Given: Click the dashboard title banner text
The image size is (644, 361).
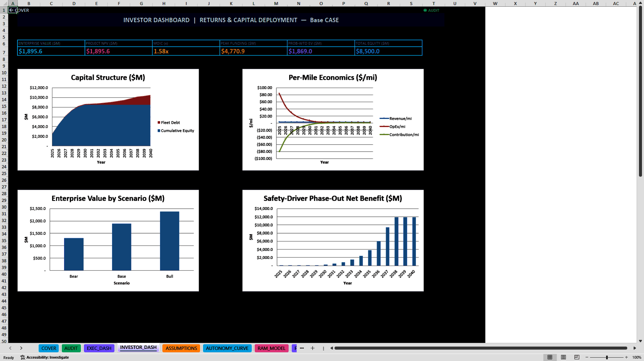Looking at the screenshot, I should click(231, 20).
